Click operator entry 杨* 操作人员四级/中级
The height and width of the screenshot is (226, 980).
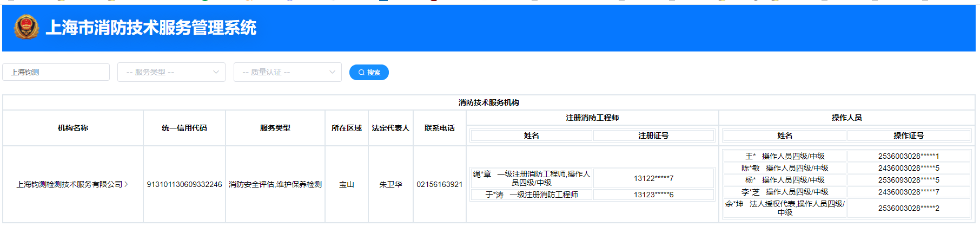point(785,180)
